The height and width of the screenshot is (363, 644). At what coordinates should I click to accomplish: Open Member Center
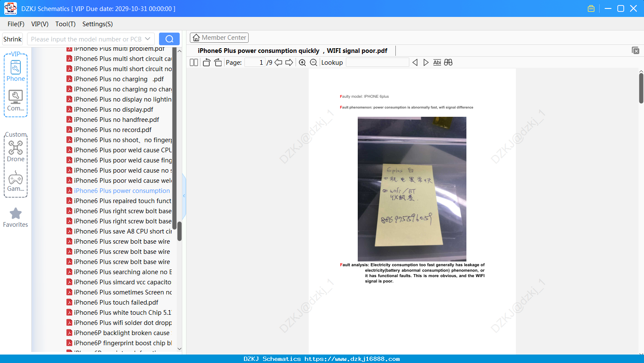click(219, 38)
